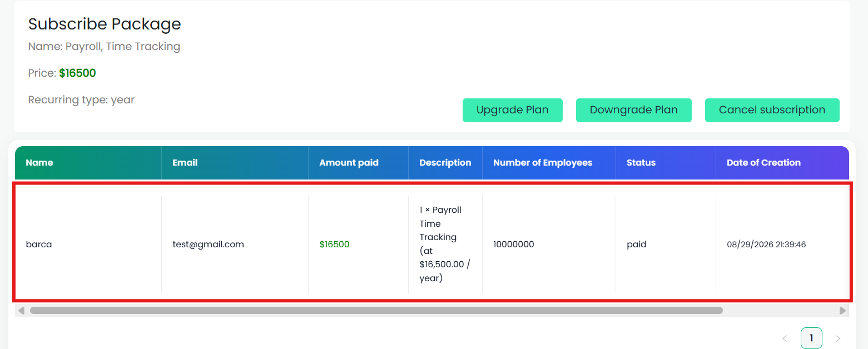
Task: Select the 08/29/2026 21:39:46 date cell
Action: pyautogui.click(x=782, y=245)
